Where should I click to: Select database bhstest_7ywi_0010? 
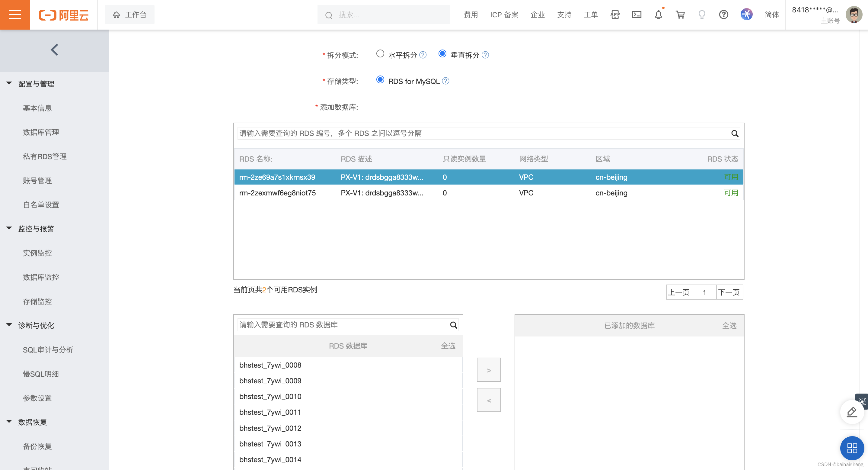pos(348,397)
